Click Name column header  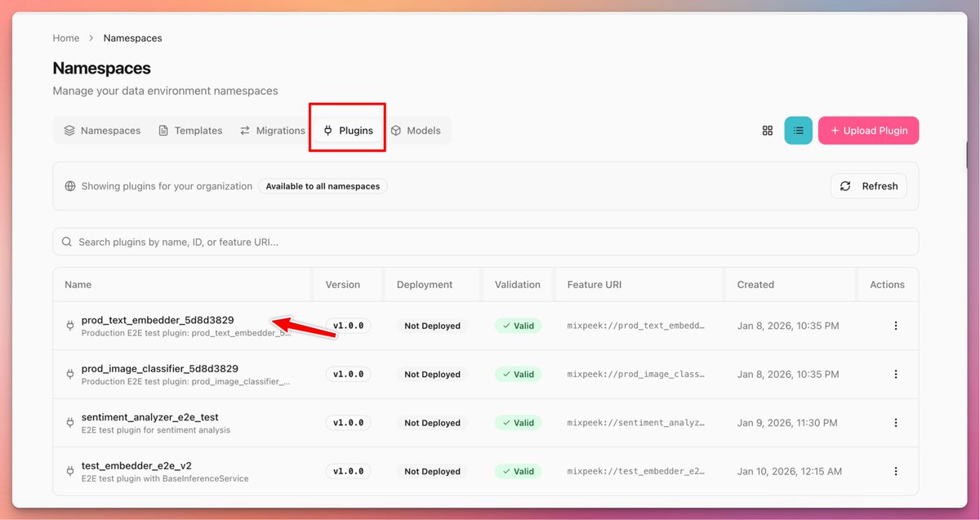(x=78, y=285)
